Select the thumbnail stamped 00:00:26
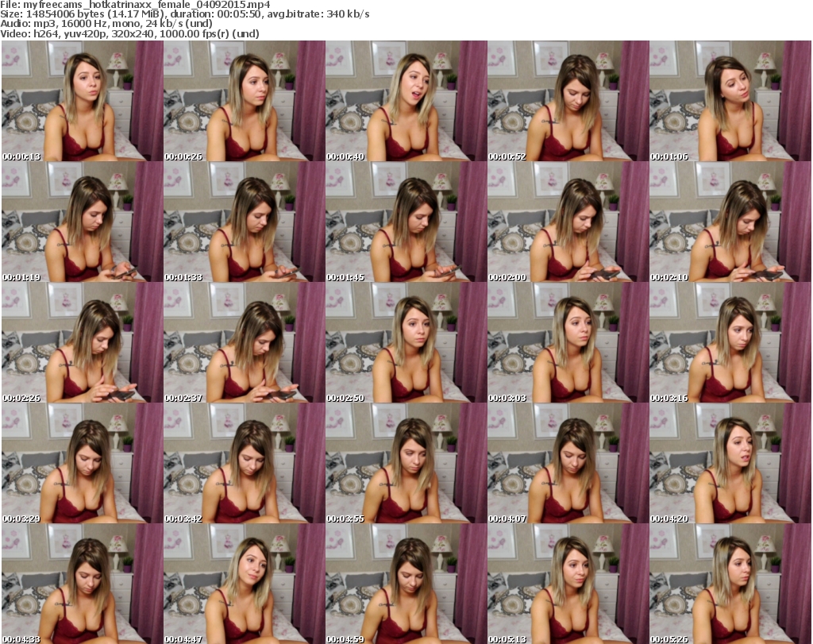The width and height of the screenshot is (813, 644). [245, 101]
